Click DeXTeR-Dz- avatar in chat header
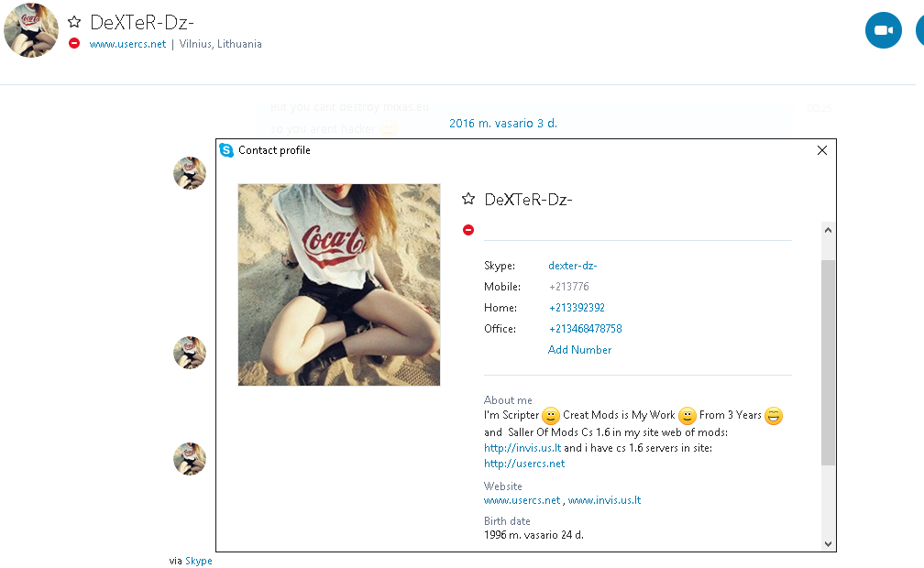Viewport: 924px width, 568px height. point(31,30)
